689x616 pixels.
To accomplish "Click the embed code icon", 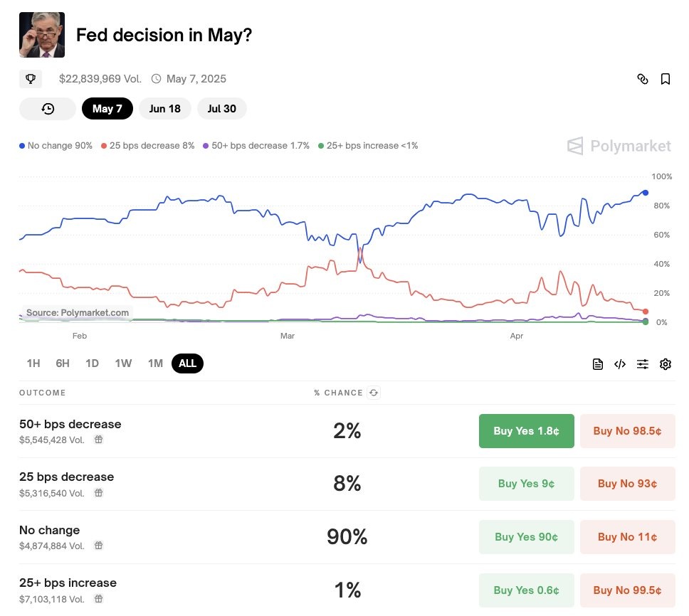I will coord(620,364).
